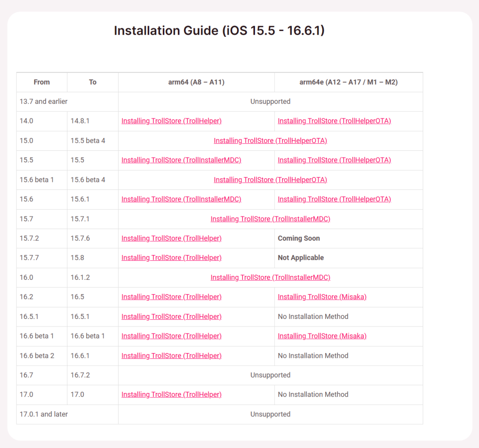
Task: Click No Installation Method in 16.5.1 row
Action: pyautogui.click(x=349, y=317)
